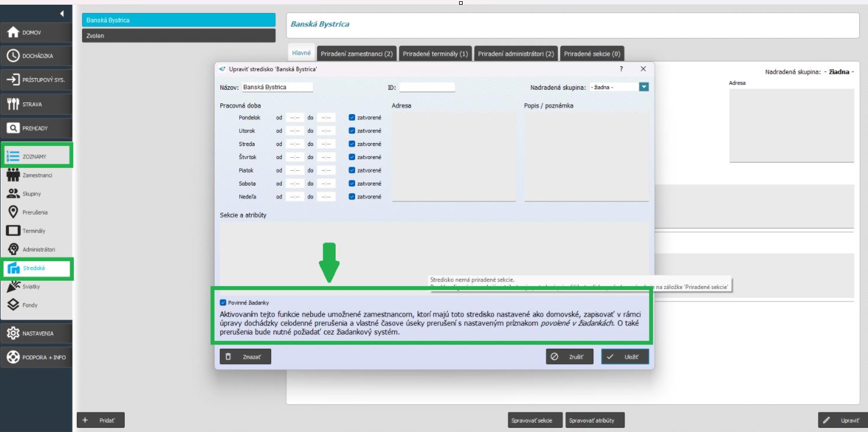The image size is (868, 432).
Task: Click the Názov input field
Action: [x=277, y=87]
